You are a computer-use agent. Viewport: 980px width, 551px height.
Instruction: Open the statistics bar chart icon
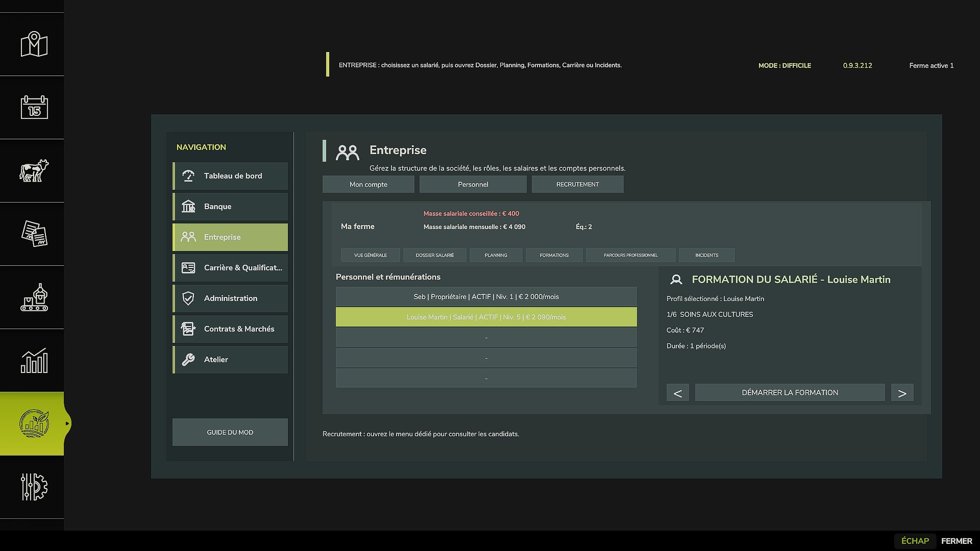[x=34, y=360]
